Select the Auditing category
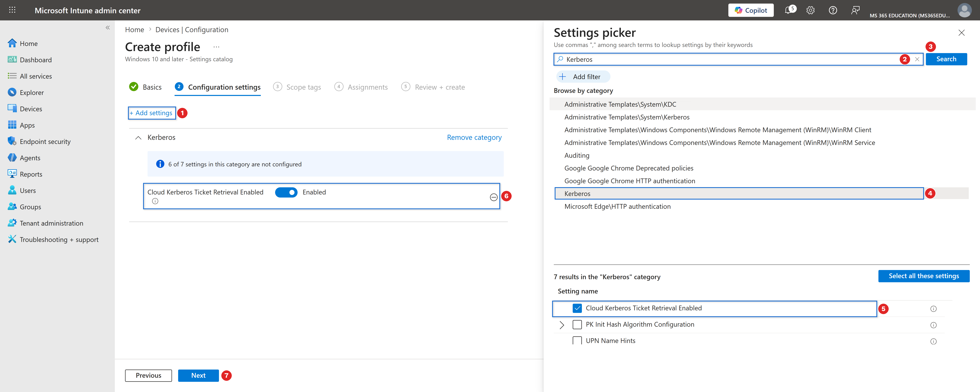This screenshot has height=392, width=980. point(577,155)
